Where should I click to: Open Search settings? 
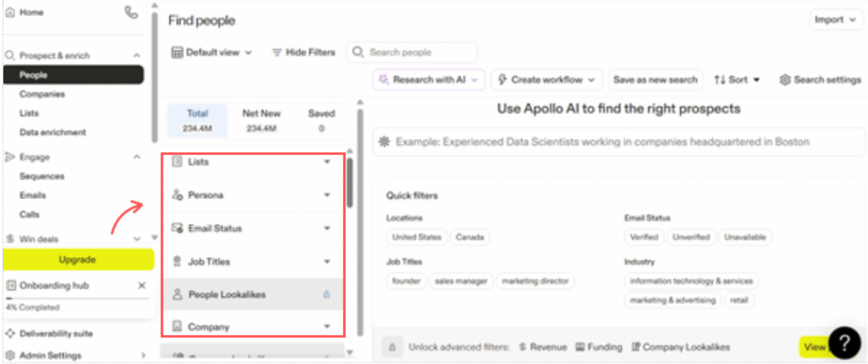point(821,80)
